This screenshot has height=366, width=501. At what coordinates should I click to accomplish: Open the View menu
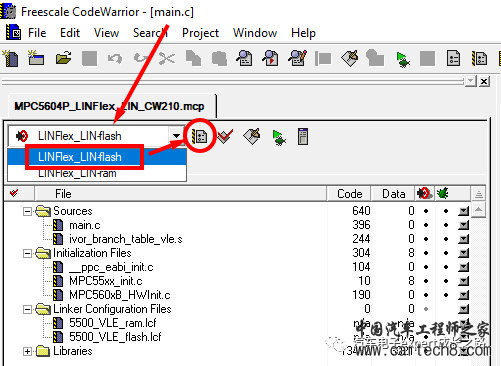point(106,33)
